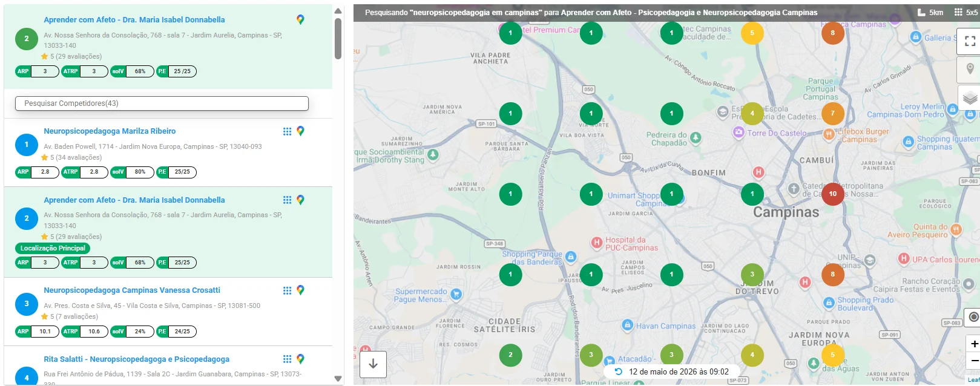Click the '12 de maio de 2026 às 09:02' timestamp
The width and height of the screenshot is (980, 386).
coord(679,371)
